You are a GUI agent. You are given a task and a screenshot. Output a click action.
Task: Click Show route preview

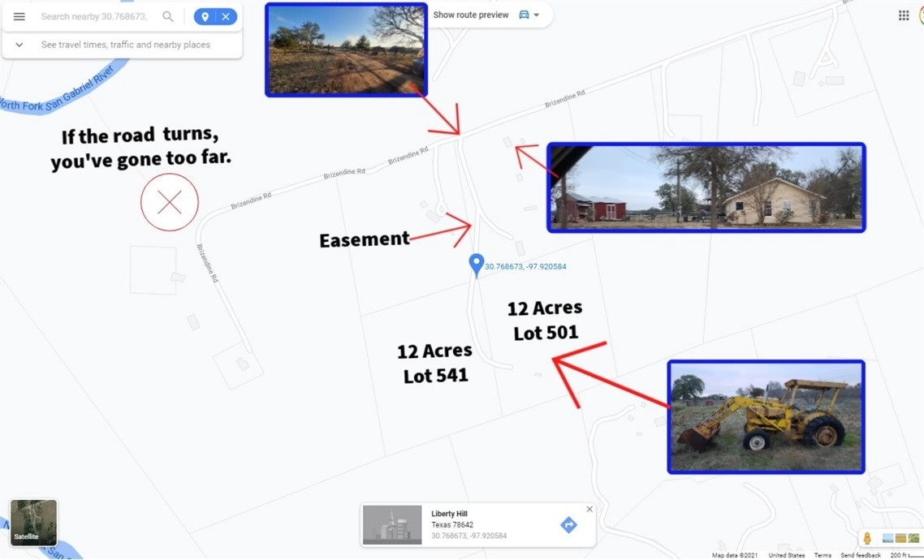(471, 15)
